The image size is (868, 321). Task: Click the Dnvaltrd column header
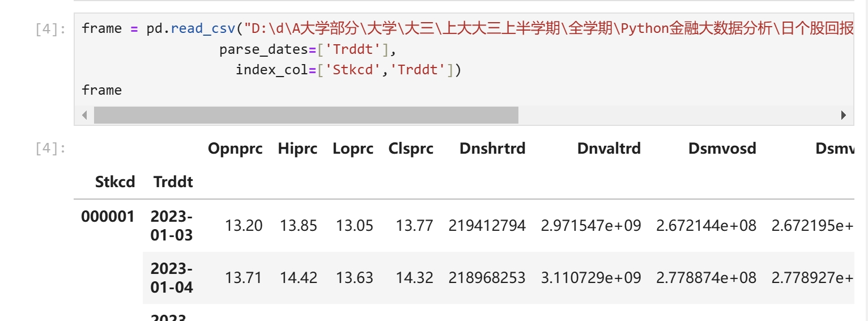click(x=609, y=149)
